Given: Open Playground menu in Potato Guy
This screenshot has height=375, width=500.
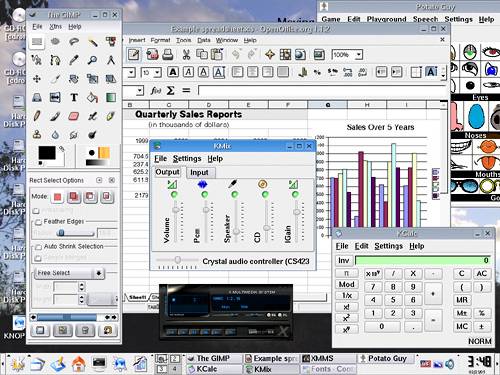Looking at the screenshot, I should [x=386, y=19].
